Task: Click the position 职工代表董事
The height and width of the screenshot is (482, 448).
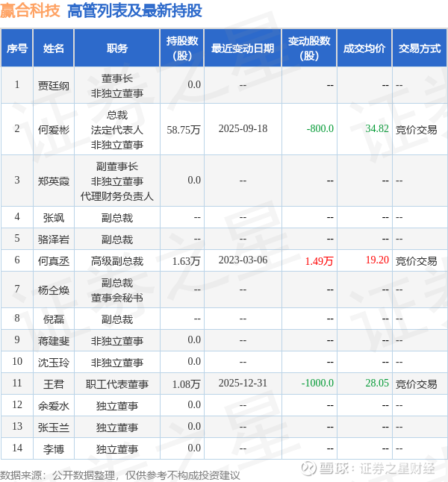Action: pyautogui.click(x=117, y=384)
